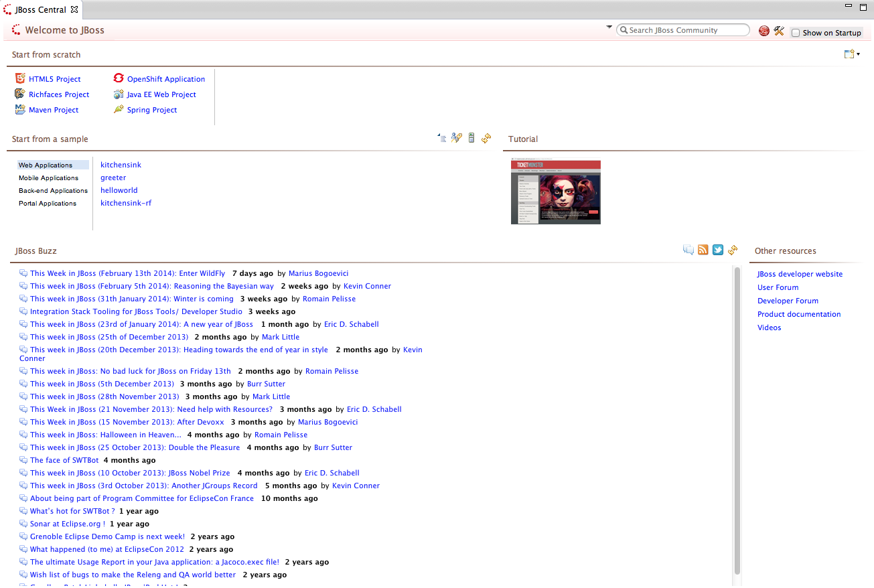Close the JBoss Central tab
Viewport: 874px width, 588px height.
click(x=74, y=9)
